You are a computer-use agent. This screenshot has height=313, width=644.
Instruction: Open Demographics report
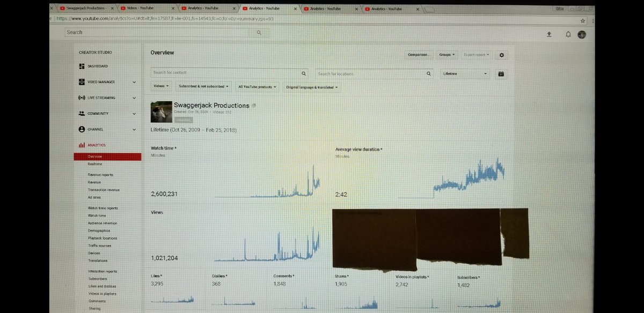pyautogui.click(x=99, y=230)
